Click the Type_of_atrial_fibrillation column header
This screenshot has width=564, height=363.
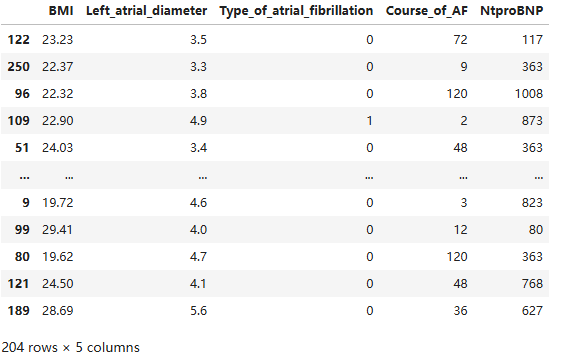point(296,10)
